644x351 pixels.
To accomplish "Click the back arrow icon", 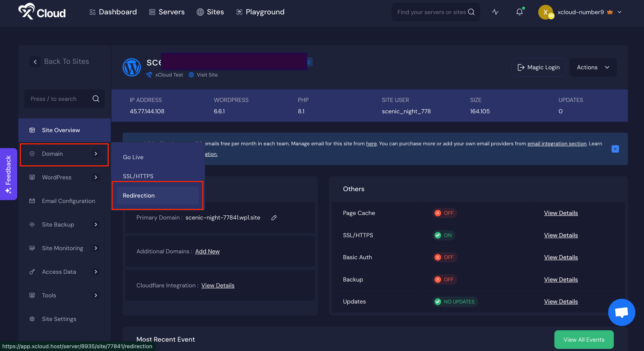I will [x=35, y=62].
